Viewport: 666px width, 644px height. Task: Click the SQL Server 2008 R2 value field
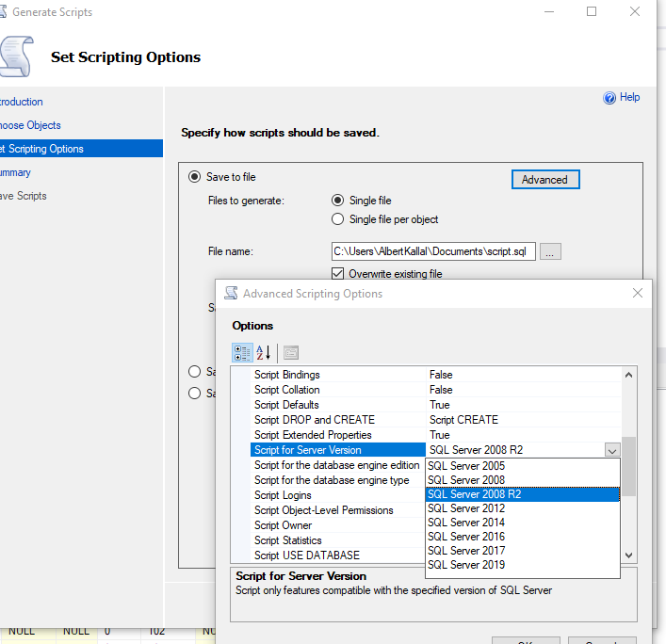[x=515, y=450]
